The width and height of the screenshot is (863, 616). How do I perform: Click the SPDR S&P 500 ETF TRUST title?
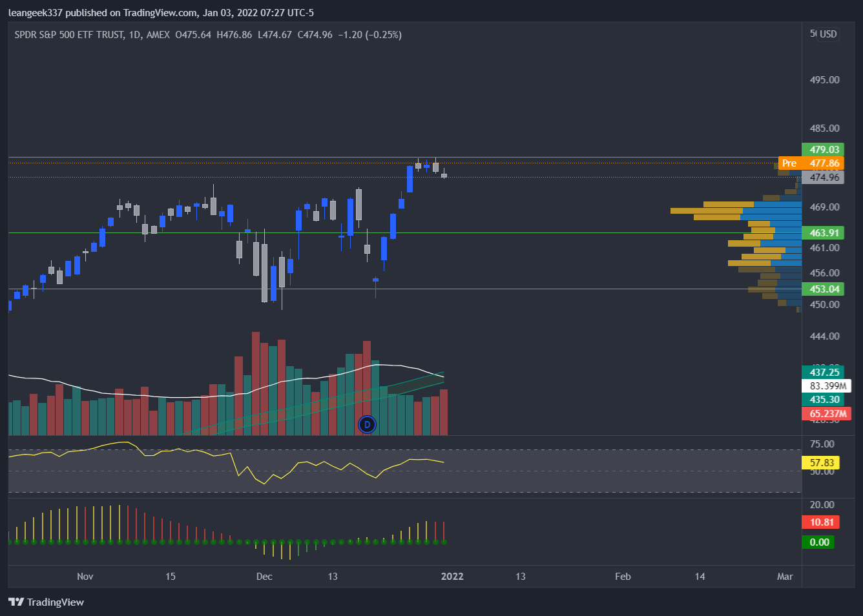tap(69, 34)
